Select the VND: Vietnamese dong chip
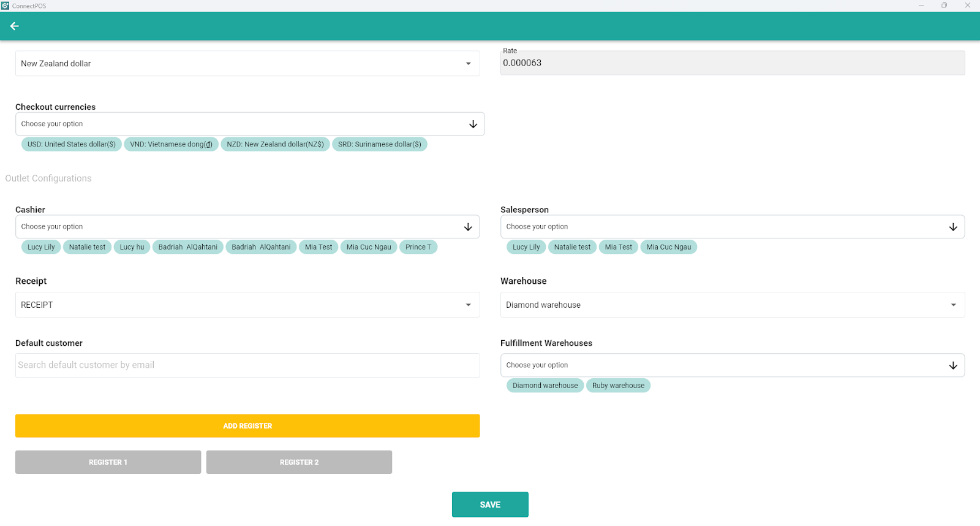The height and width of the screenshot is (526, 980). tap(171, 145)
